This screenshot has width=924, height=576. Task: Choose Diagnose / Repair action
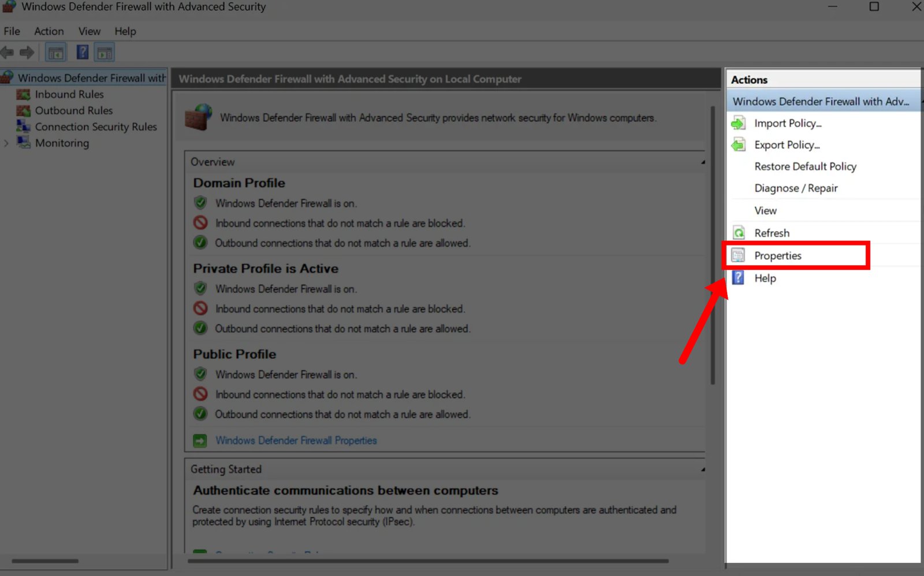(x=796, y=188)
